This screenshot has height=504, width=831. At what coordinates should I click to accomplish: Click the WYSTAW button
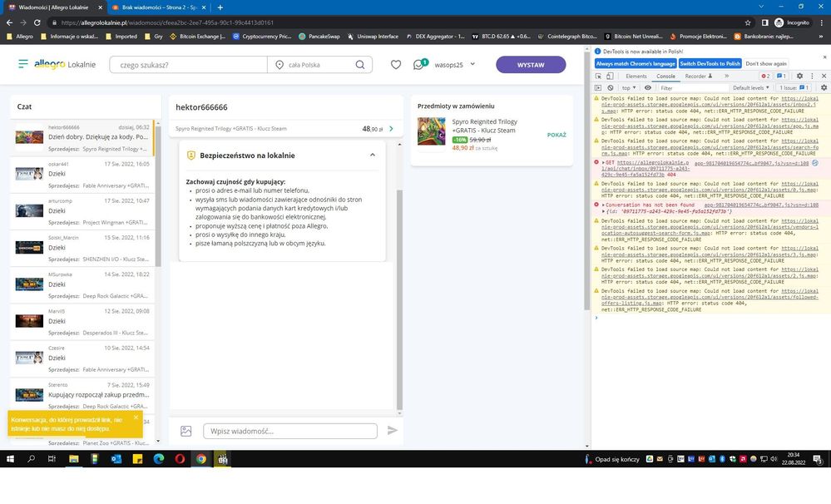point(531,65)
